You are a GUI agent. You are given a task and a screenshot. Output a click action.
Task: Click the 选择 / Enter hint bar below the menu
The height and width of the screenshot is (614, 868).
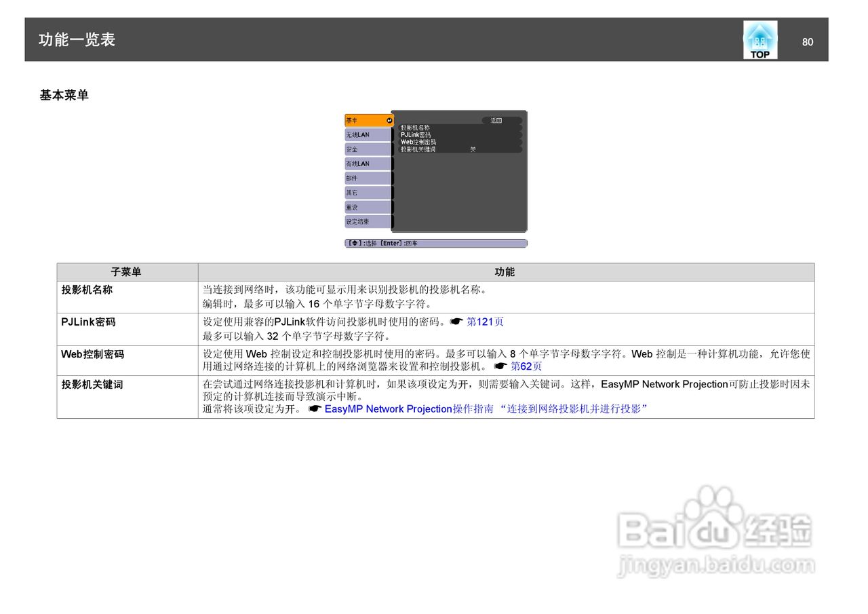pos(435,243)
